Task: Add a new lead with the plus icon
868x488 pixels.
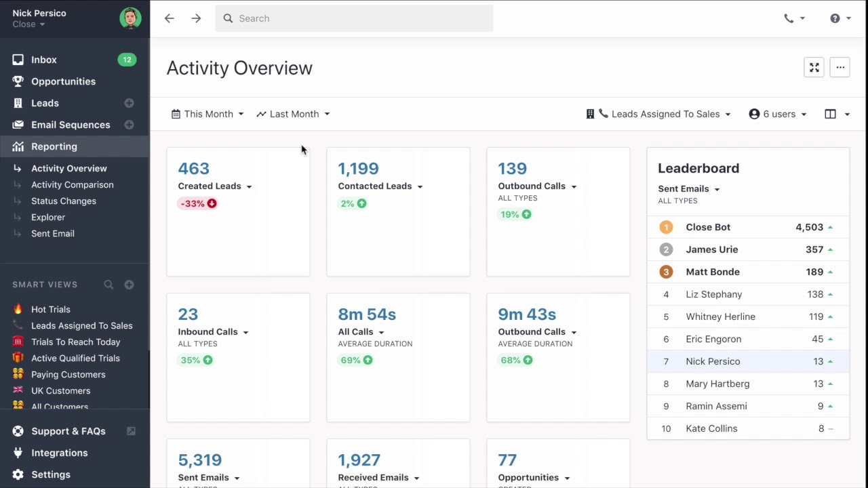Action: tap(129, 103)
